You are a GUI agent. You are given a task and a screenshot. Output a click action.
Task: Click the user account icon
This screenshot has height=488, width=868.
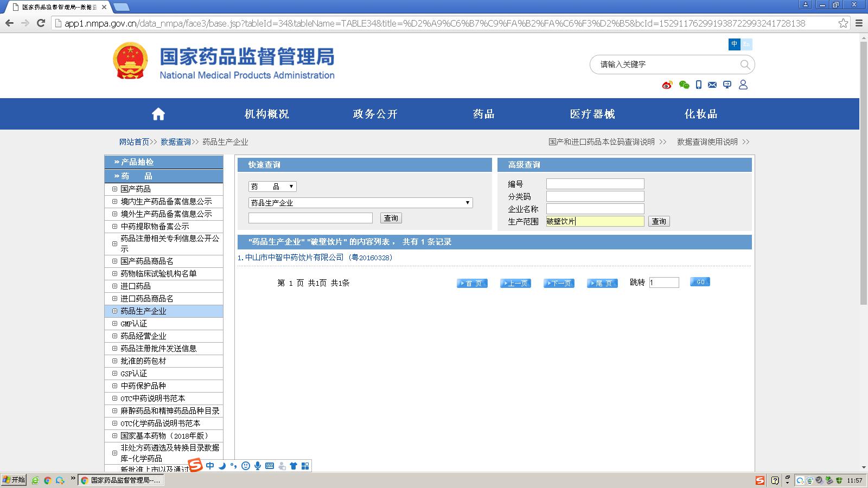[743, 85]
